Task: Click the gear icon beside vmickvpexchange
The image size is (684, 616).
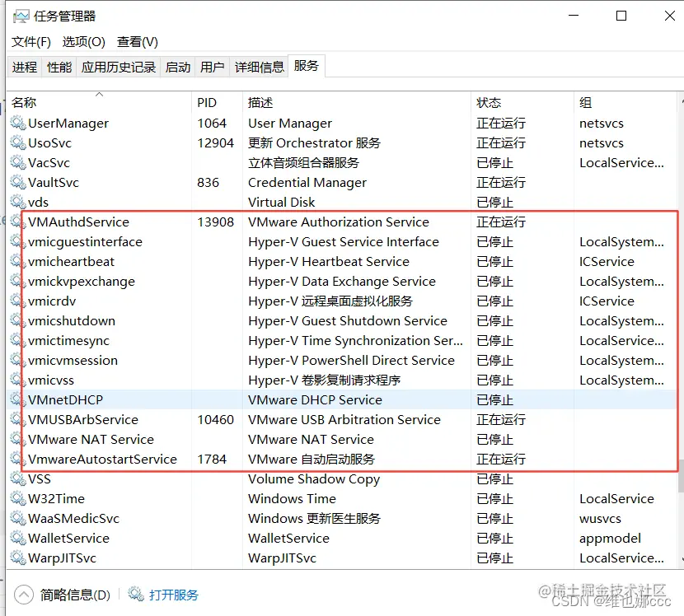Action: (x=18, y=281)
